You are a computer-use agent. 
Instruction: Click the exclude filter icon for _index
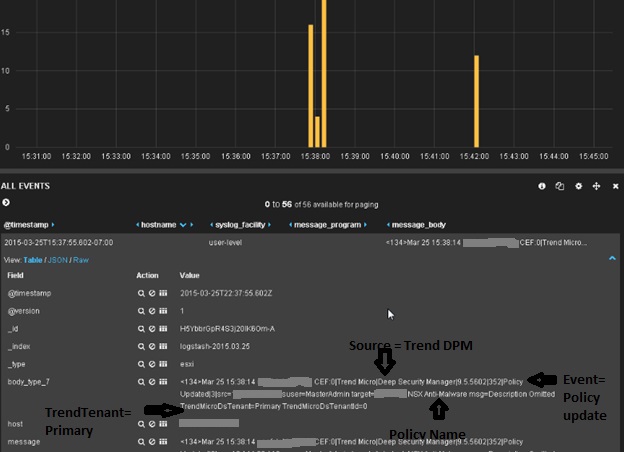152,346
